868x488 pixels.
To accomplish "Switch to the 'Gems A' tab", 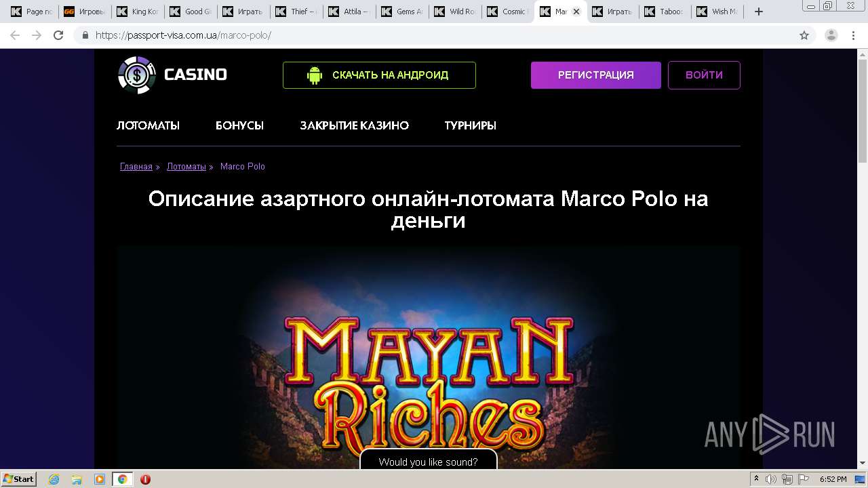I will tap(401, 12).
